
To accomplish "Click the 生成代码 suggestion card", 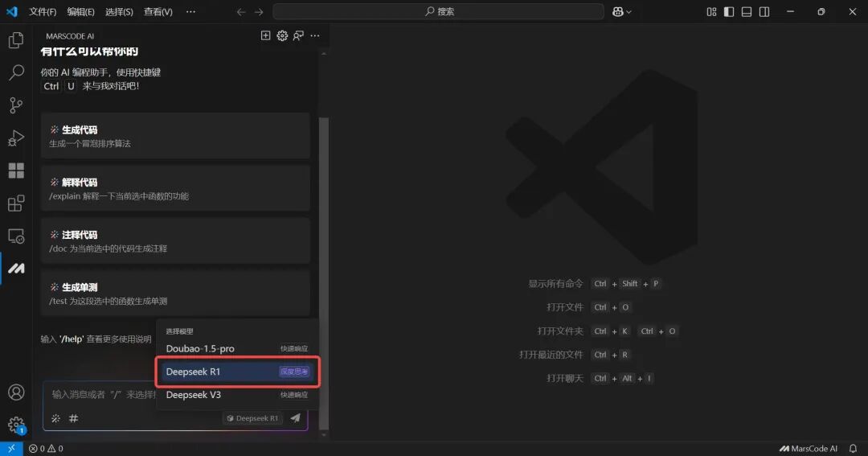I will (x=175, y=136).
